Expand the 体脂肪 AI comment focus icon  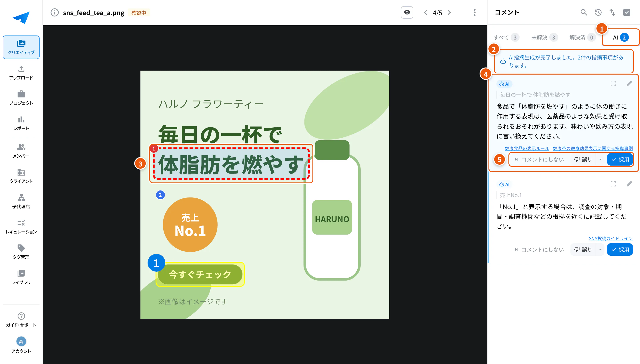[x=613, y=84]
